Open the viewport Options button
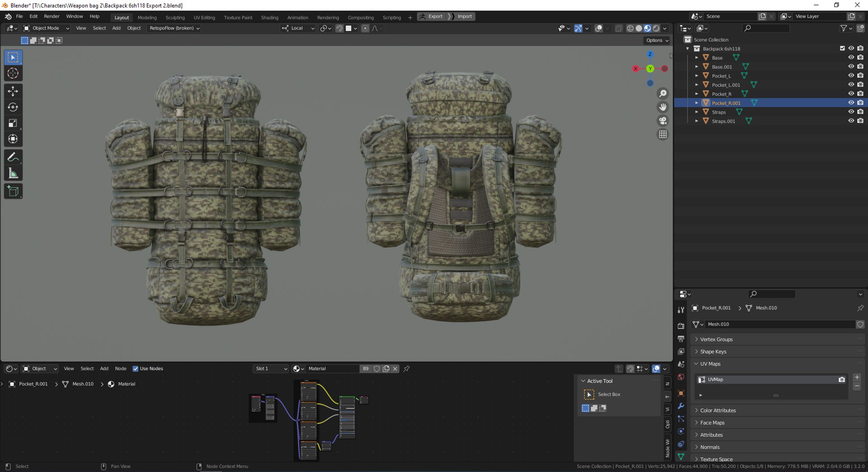The height and width of the screenshot is (472, 868). pyautogui.click(x=657, y=40)
